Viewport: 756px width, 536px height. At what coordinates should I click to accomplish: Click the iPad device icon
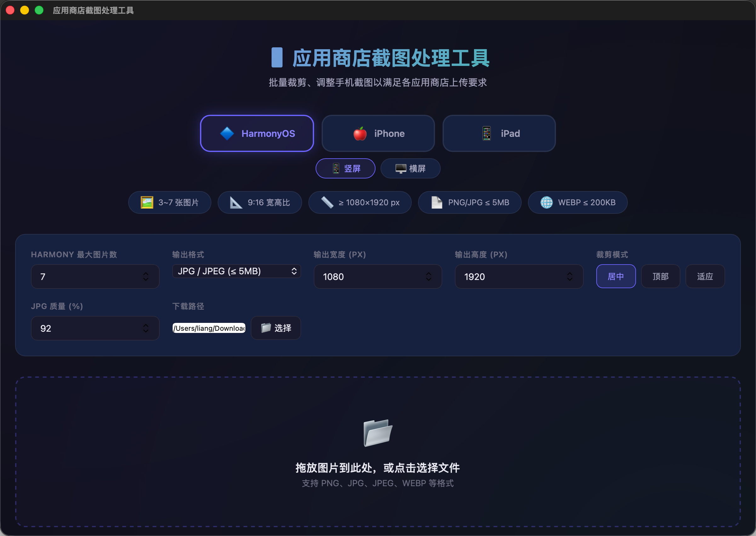point(487,133)
